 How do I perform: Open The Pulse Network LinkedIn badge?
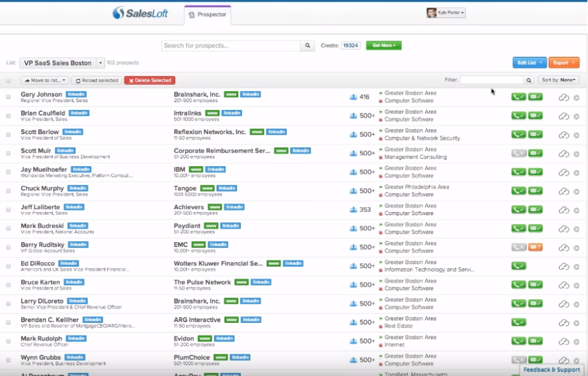pyautogui.click(x=261, y=282)
